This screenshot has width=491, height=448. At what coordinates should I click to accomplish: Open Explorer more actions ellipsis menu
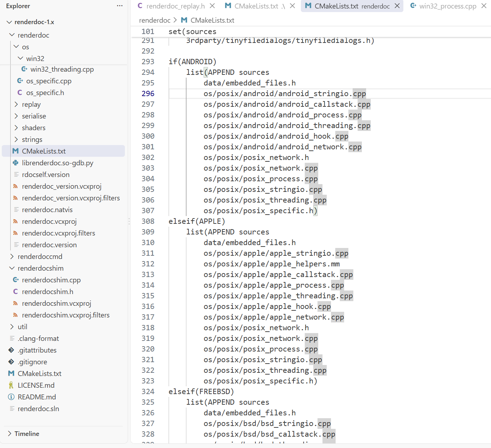tap(120, 6)
